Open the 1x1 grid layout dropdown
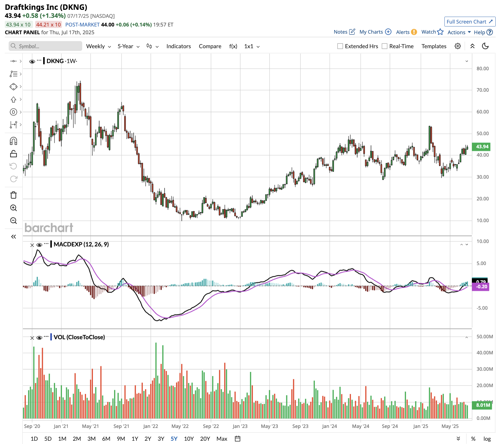 (x=252, y=46)
